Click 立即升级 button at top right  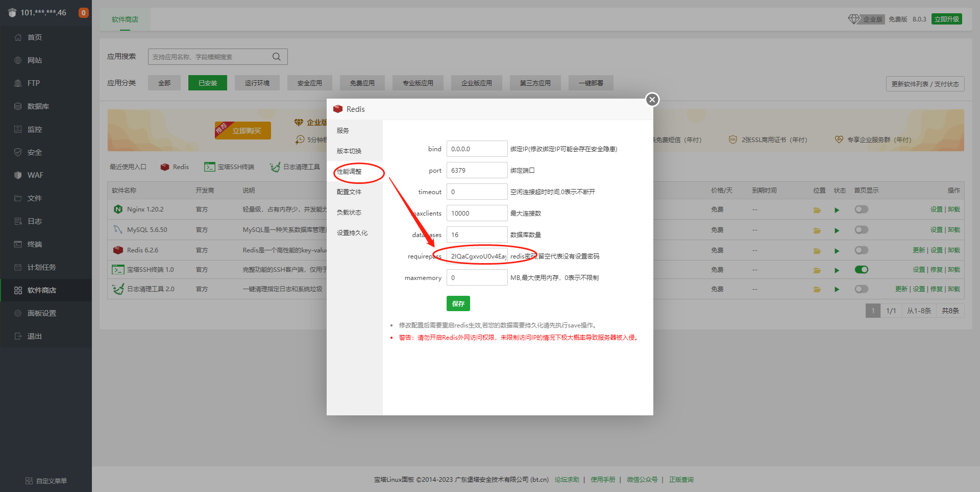(946, 19)
